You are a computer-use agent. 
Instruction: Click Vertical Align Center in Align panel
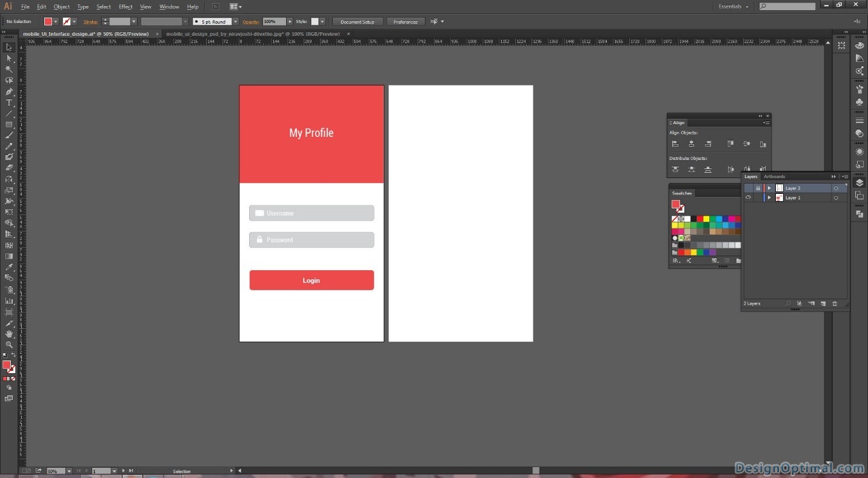[x=747, y=144]
